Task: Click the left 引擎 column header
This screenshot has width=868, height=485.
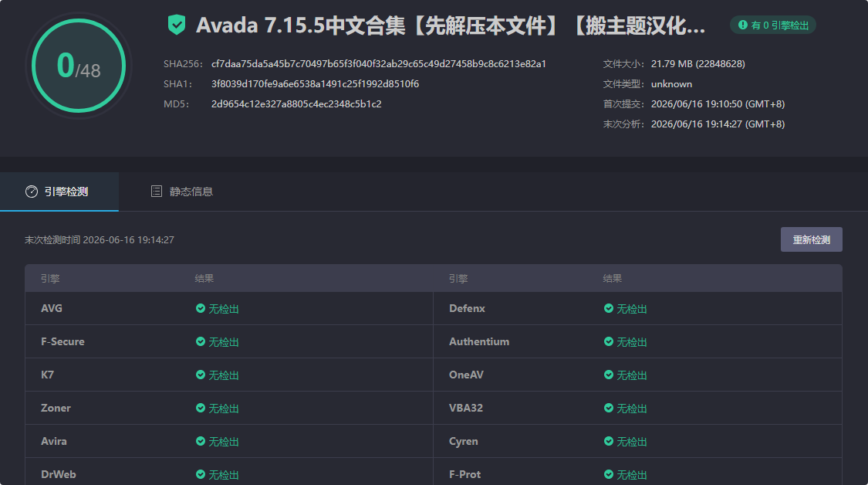Action: [x=50, y=278]
